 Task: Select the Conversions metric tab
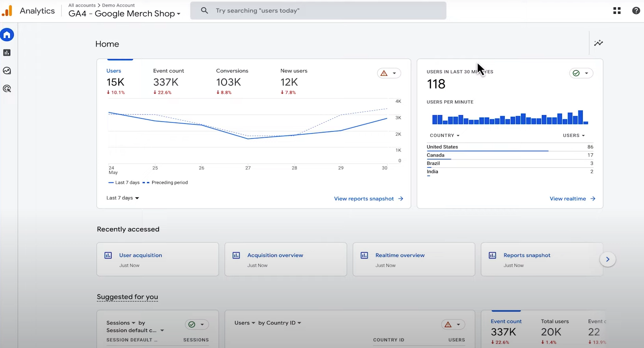(x=232, y=81)
